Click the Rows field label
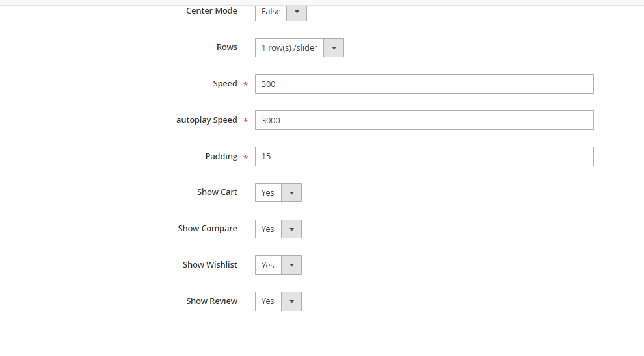This screenshot has height=356, width=644. point(226,47)
